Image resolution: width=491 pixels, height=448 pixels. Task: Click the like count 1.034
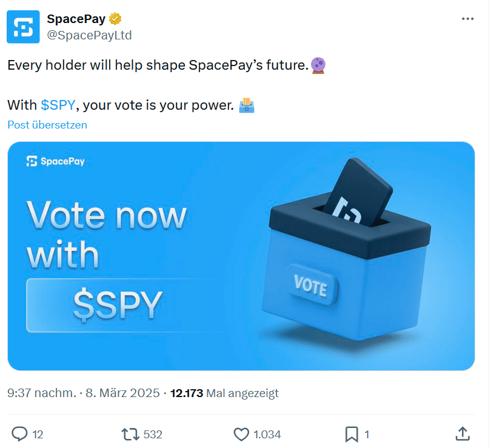(x=267, y=434)
